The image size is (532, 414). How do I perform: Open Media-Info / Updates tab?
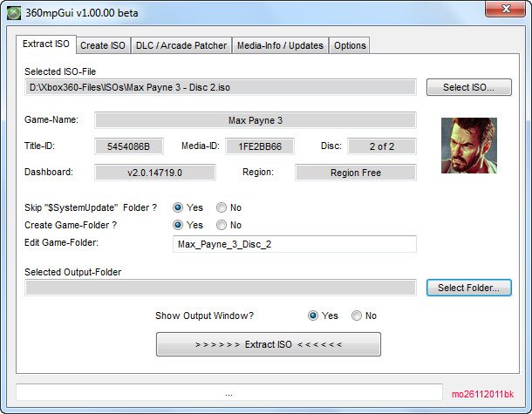point(280,45)
